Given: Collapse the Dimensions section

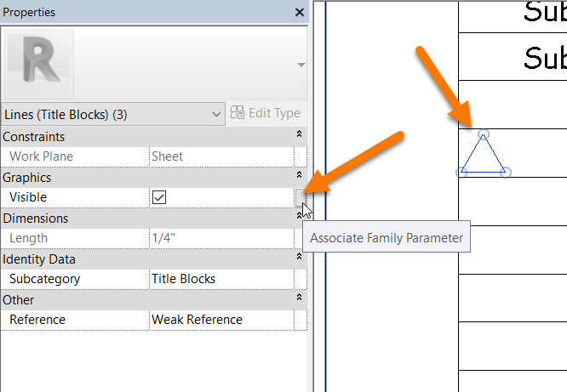Looking at the screenshot, I should 299,218.
